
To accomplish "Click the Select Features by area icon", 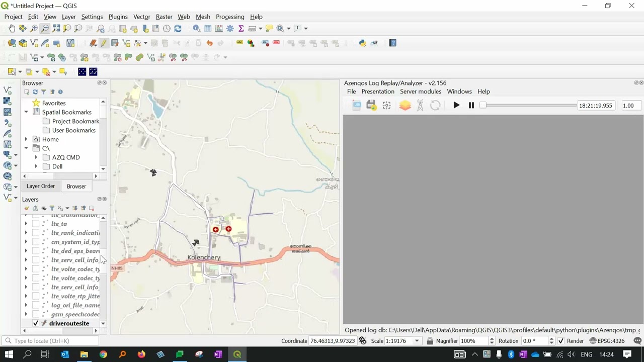I will [x=12, y=72].
